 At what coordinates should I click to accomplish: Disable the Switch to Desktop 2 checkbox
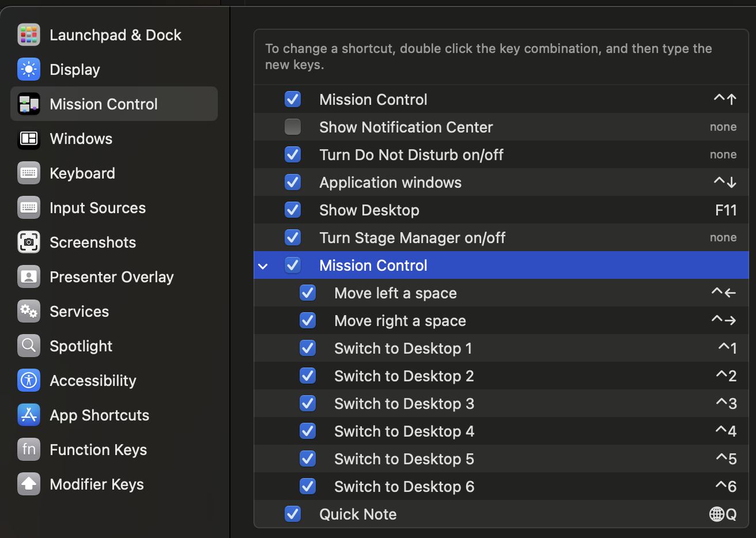(x=308, y=376)
